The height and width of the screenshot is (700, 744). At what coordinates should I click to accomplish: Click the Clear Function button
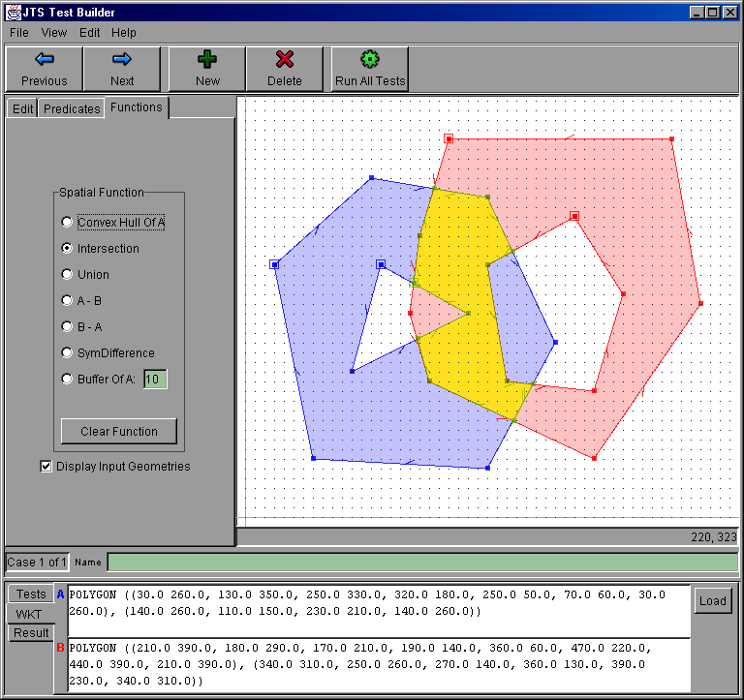[x=119, y=431]
